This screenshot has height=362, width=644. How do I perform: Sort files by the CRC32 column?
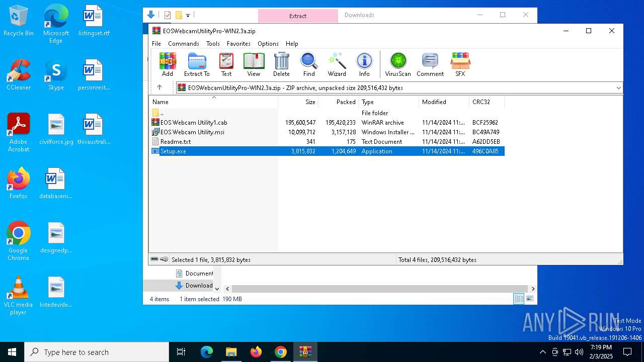pyautogui.click(x=487, y=102)
